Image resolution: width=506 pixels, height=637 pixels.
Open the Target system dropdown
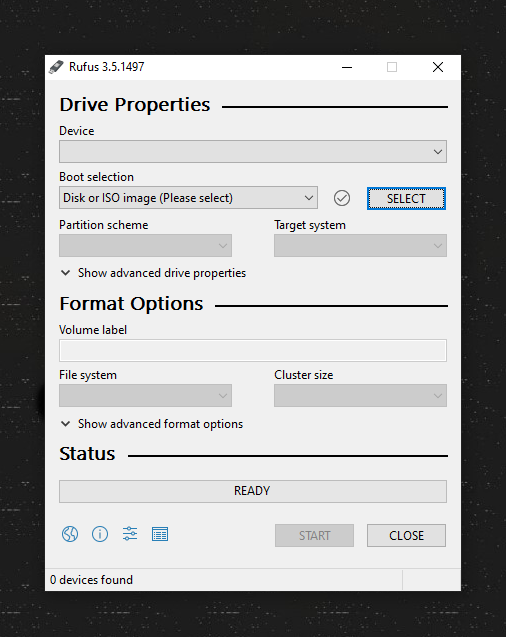click(x=360, y=245)
